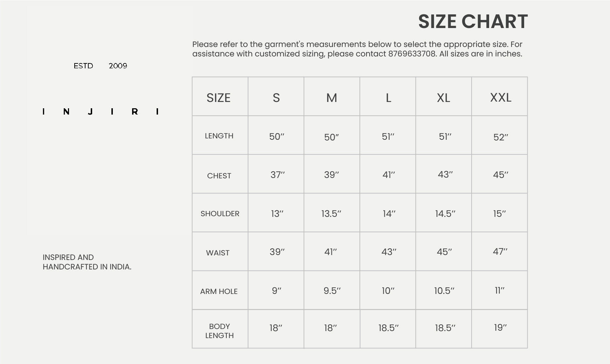Click the 37″ chest value for S
This screenshot has width=610, height=364.
(x=277, y=175)
